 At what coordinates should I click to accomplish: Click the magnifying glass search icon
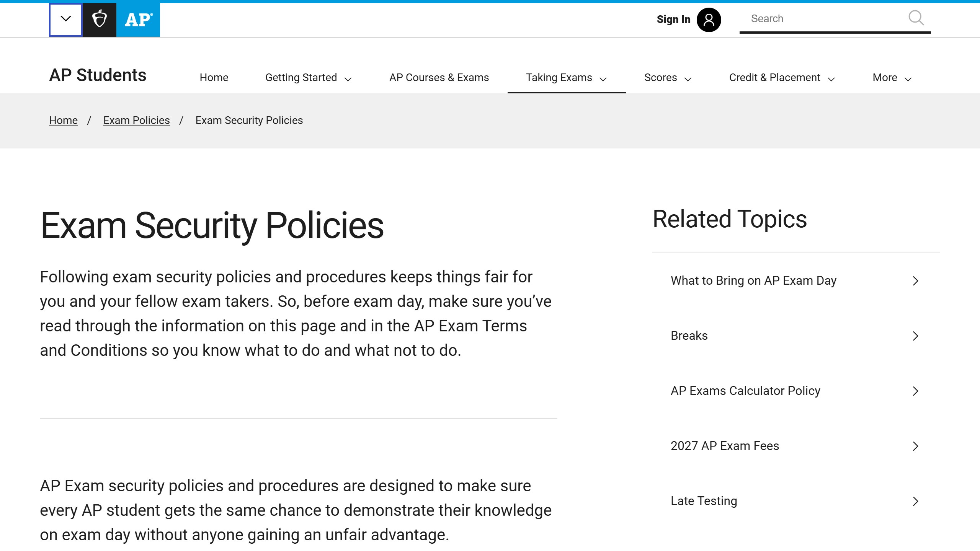[916, 18]
